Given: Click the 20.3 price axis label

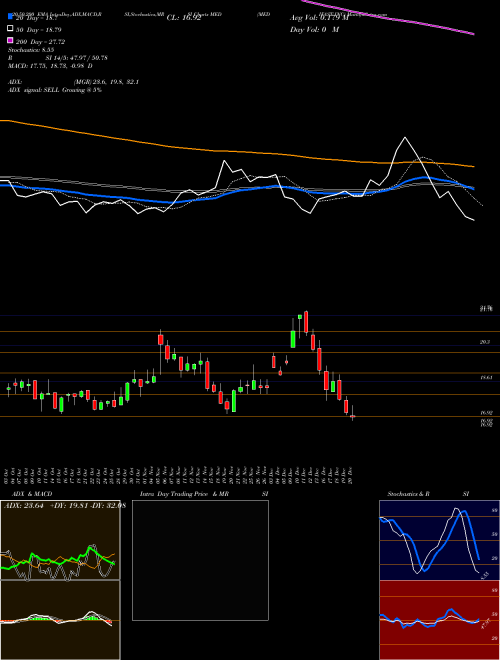Looking at the screenshot, I should (x=484, y=342).
